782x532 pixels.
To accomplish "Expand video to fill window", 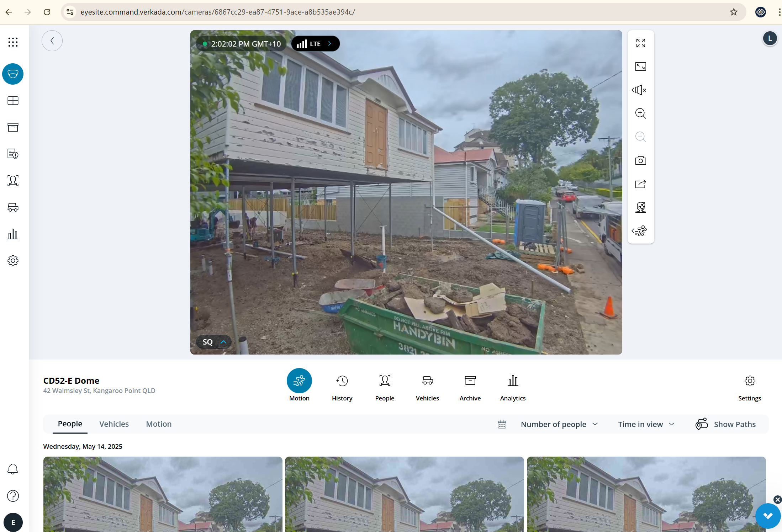I will click(x=641, y=66).
